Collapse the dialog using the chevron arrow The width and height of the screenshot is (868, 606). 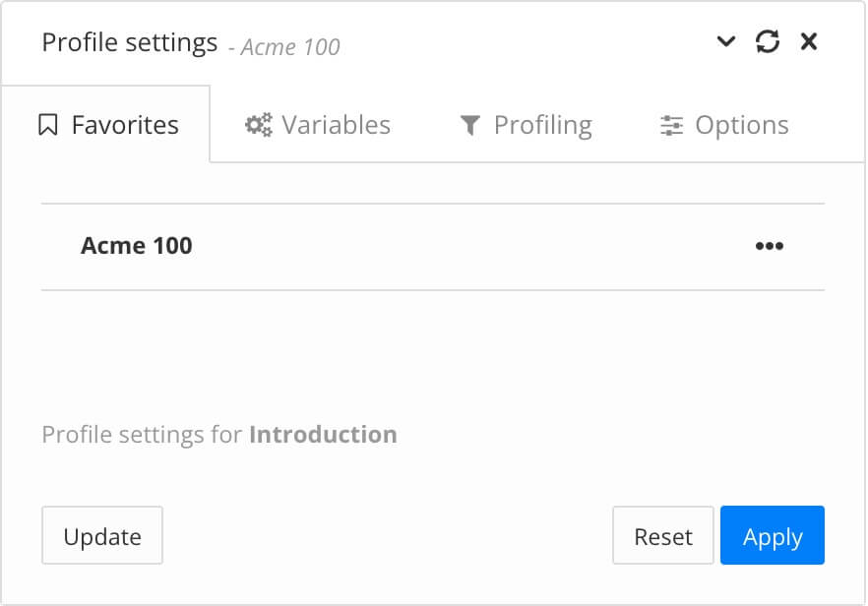725,43
